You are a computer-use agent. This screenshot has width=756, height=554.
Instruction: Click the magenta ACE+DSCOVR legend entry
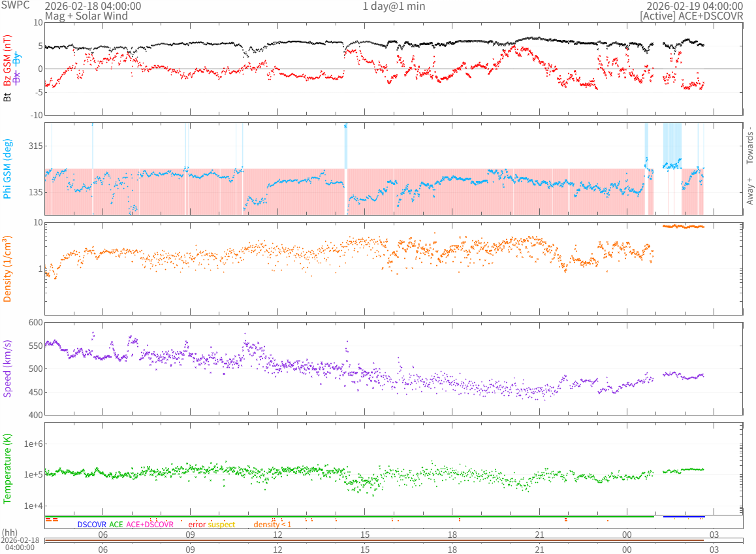(150, 525)
